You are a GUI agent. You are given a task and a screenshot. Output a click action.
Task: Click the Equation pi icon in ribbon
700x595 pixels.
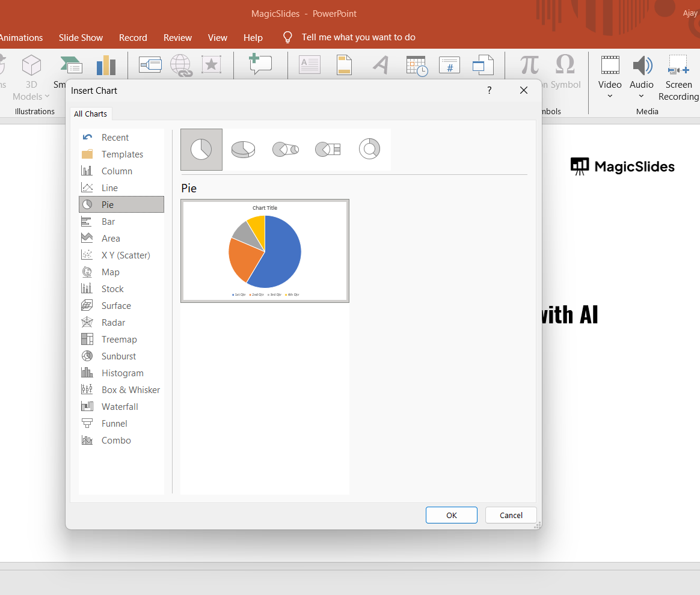(x=529, y=64)
